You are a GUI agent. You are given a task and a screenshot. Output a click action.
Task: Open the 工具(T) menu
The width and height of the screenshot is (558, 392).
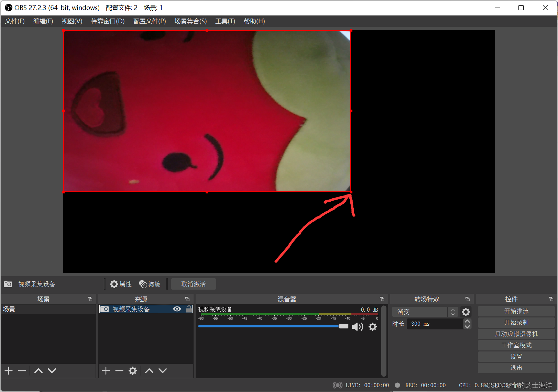point(225,21)
